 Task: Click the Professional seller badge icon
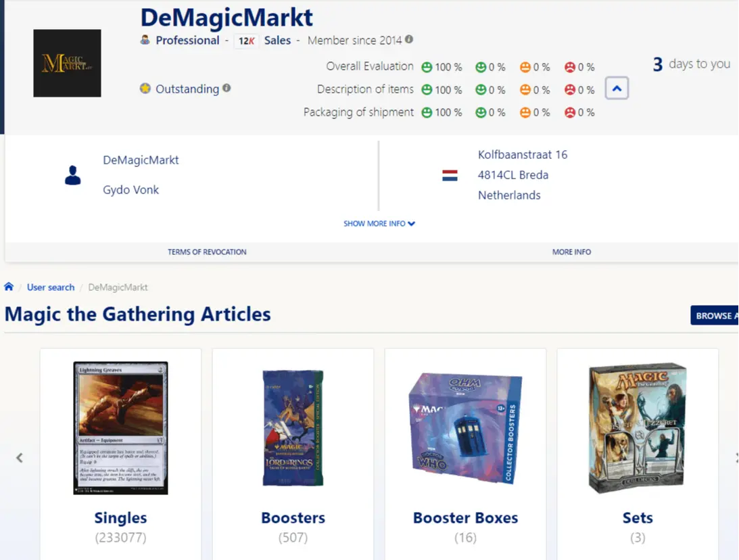pyautogui.click(x=145, y=40)
